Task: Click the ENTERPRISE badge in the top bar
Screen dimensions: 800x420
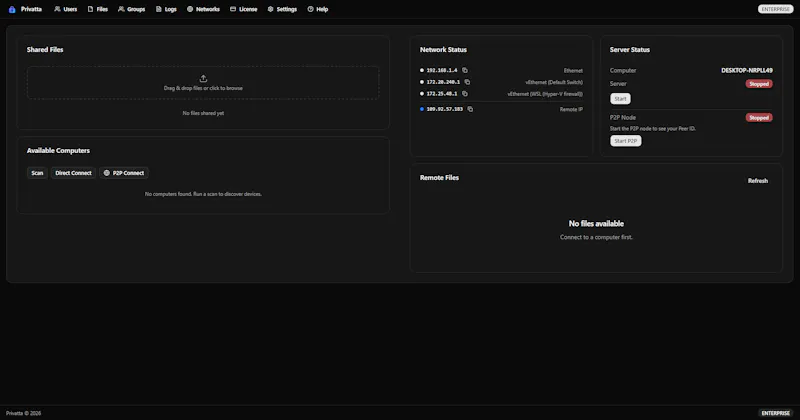Action: click(776, 9)
